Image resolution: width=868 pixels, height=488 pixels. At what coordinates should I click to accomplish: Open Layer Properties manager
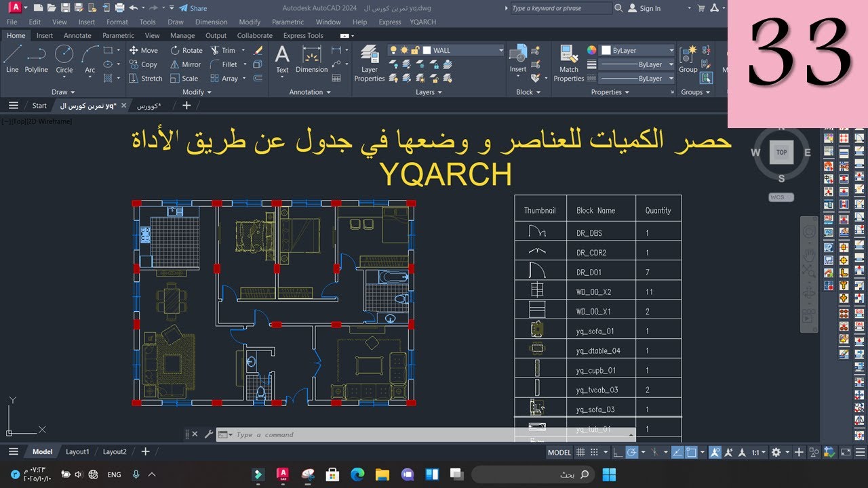coord(370,63)
